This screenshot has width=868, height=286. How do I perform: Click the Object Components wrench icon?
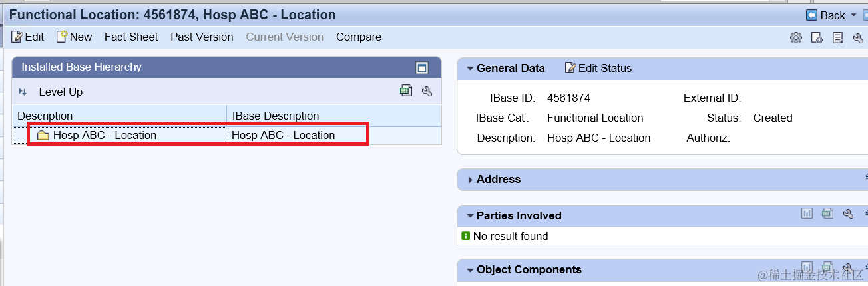(x=848, y=267)
